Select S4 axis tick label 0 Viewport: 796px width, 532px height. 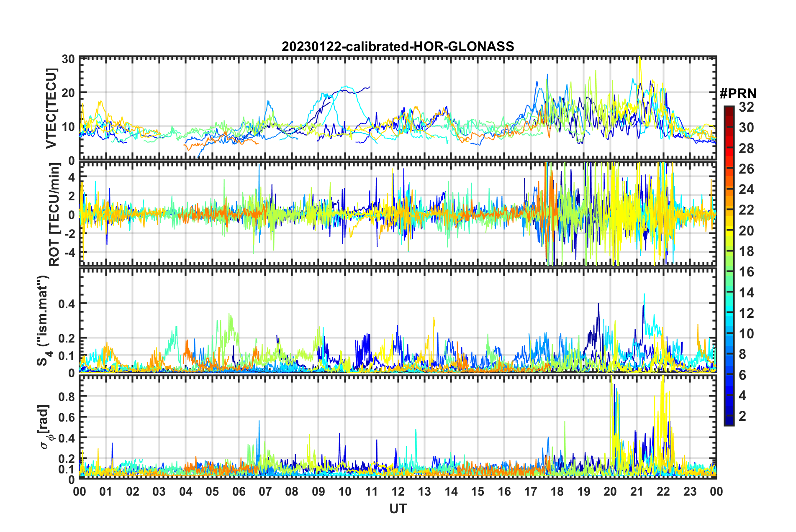72,373
